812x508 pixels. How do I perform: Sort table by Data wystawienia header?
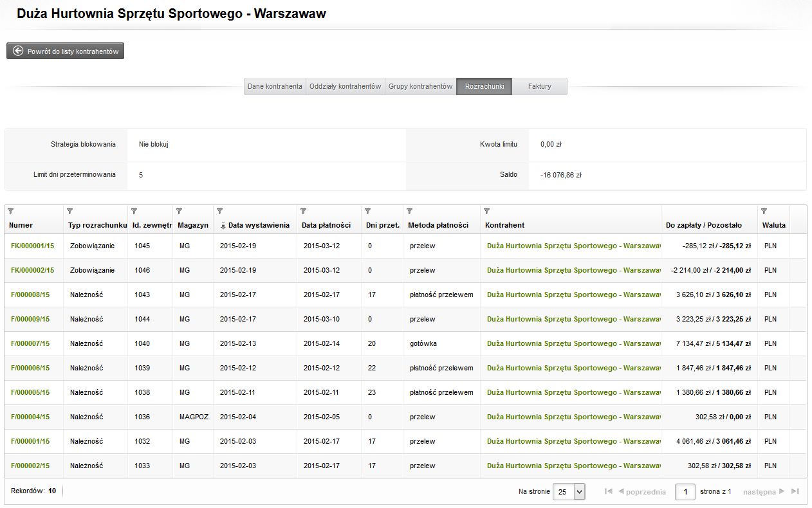coord(259,225)
